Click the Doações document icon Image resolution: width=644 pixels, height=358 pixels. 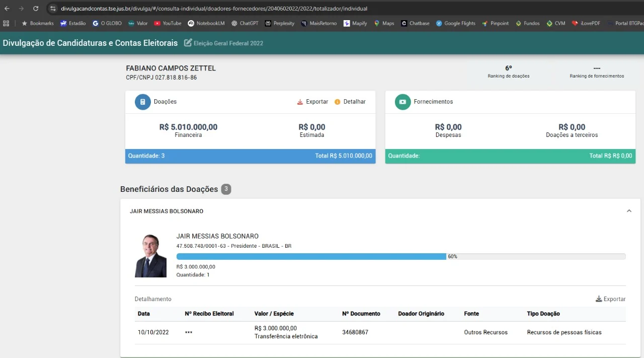click(x=143, y=102)
